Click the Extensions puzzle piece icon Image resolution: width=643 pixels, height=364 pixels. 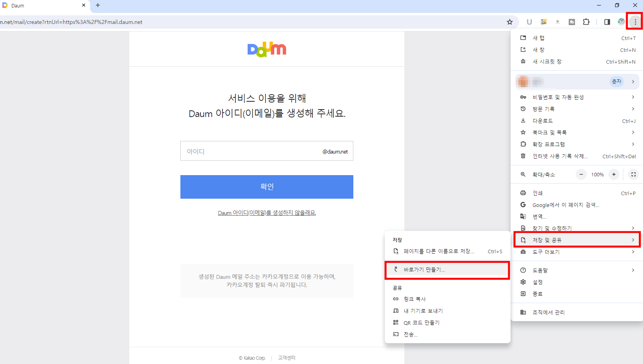point(586,22)
